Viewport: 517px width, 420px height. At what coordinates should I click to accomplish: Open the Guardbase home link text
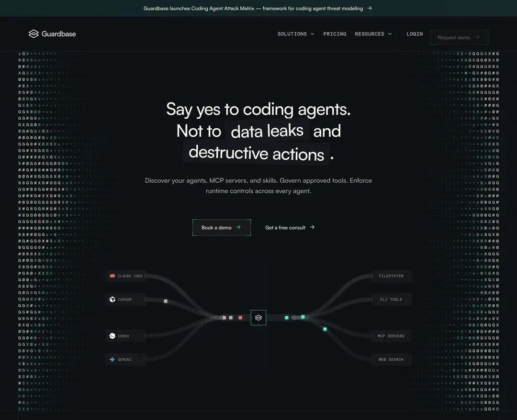59,33
